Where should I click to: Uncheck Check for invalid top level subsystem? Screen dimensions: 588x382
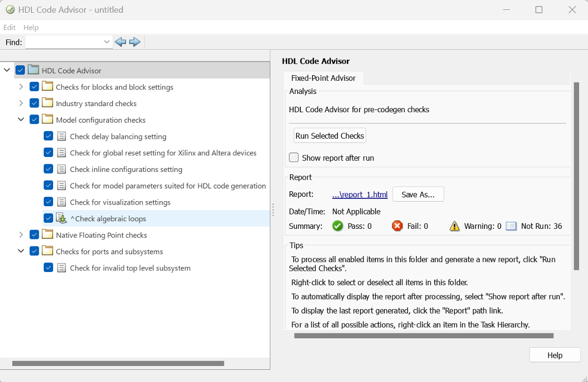click(x=48, y=267)
